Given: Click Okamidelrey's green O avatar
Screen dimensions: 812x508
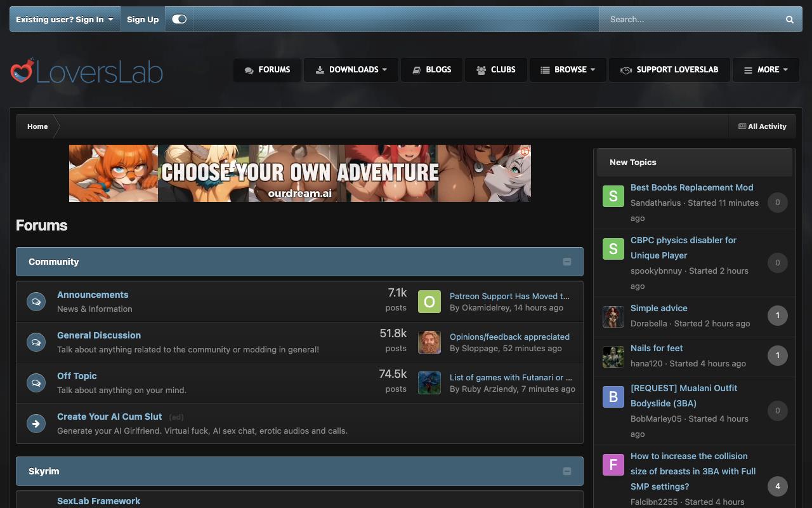Looking at the screenshot, I should coord(429,302).
